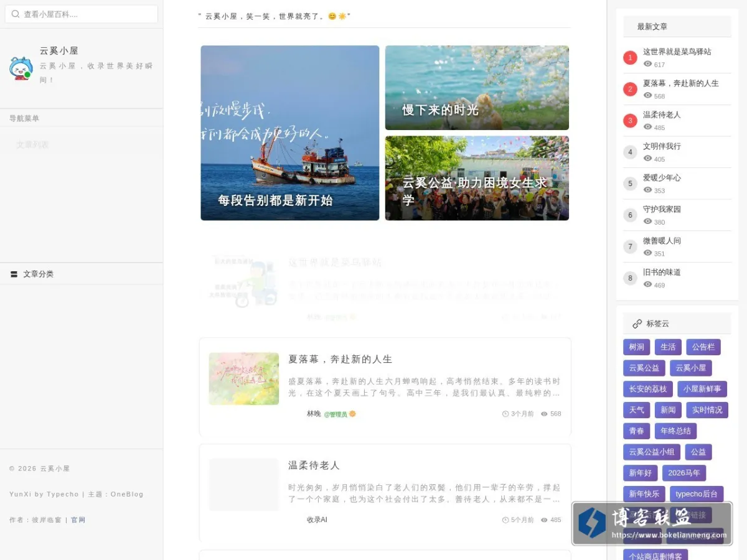Focus the 查看小屋百科 search field
Screen dimensions: 747x560
(82, 14)
